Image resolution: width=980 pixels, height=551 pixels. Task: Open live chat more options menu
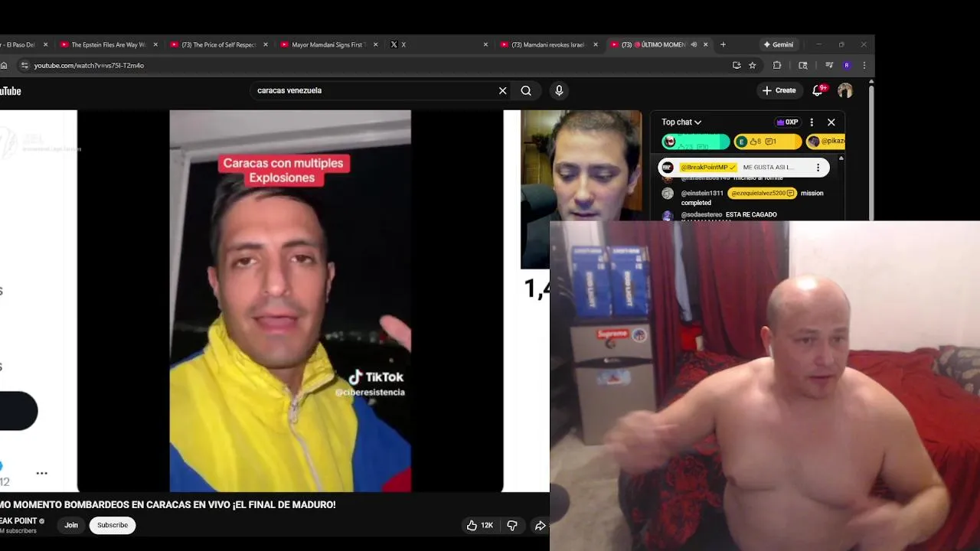pyautogui.click(x=812, y=122)
